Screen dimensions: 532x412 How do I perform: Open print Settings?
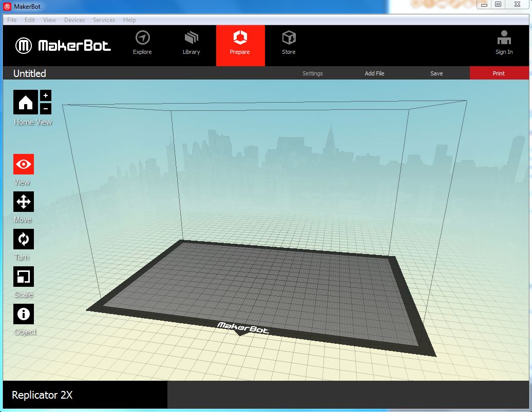click(312, 73)
